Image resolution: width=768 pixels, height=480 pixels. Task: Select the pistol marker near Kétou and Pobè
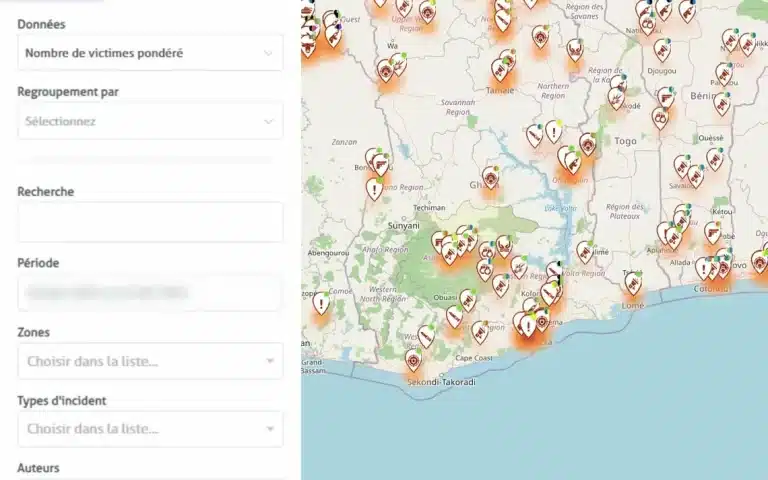coord(713,233)
